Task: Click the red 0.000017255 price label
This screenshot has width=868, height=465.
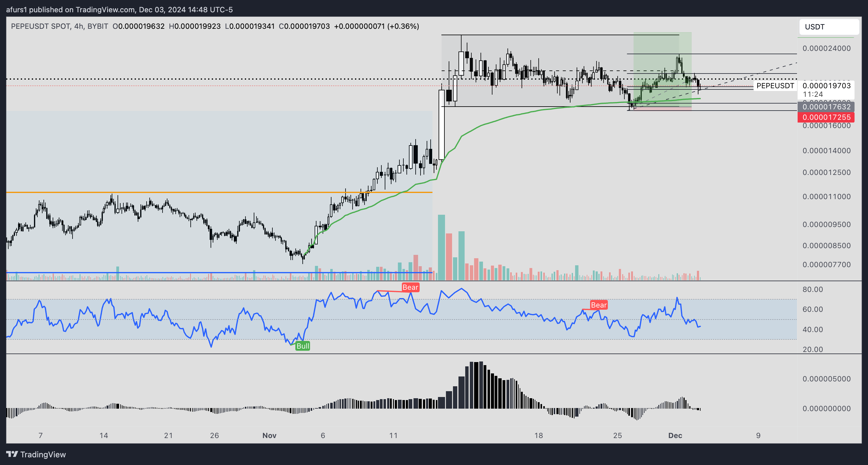Action: (826, 117)
